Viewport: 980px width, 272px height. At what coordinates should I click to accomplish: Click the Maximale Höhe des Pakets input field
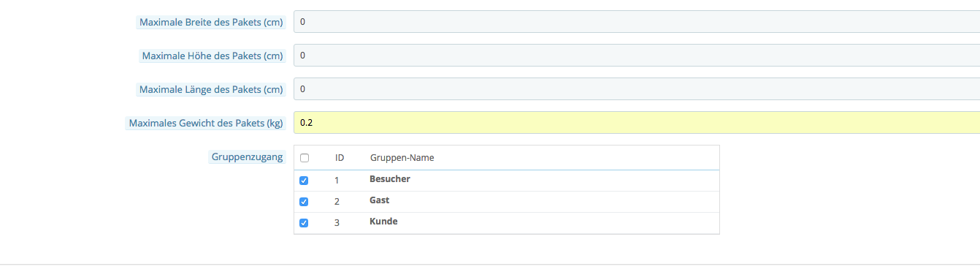tap(637, 56)
